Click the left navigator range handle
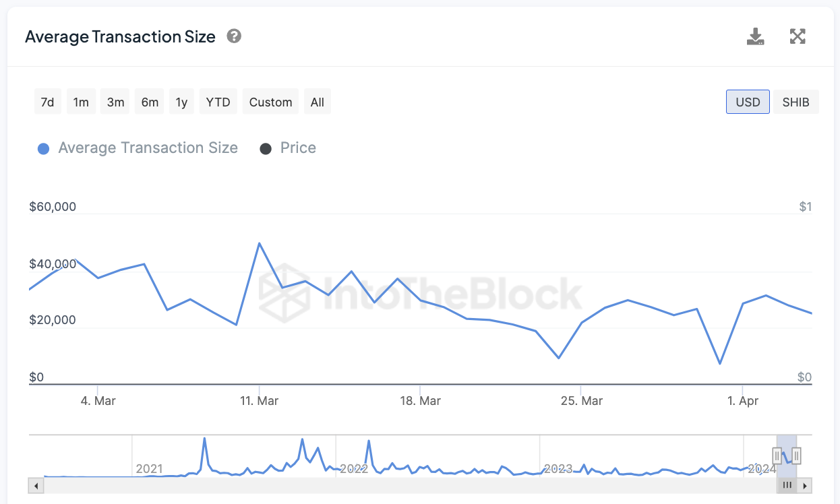This screenshot has width=840, height=504. point(777,456)
